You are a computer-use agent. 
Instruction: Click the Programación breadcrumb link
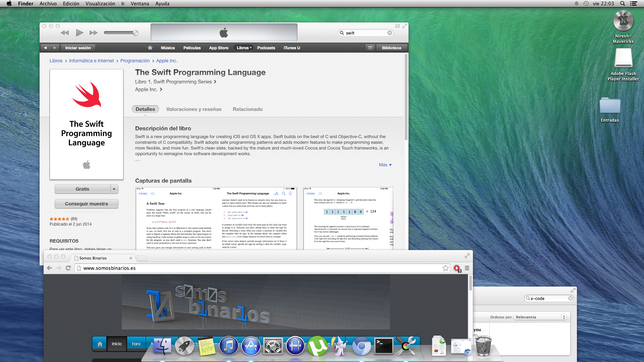135,61
